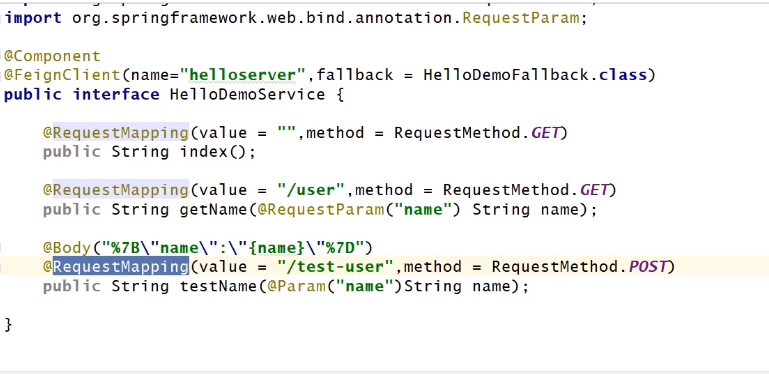
Task: Click RequestMethod.GET on the index mapping
Action: point(476,133)
